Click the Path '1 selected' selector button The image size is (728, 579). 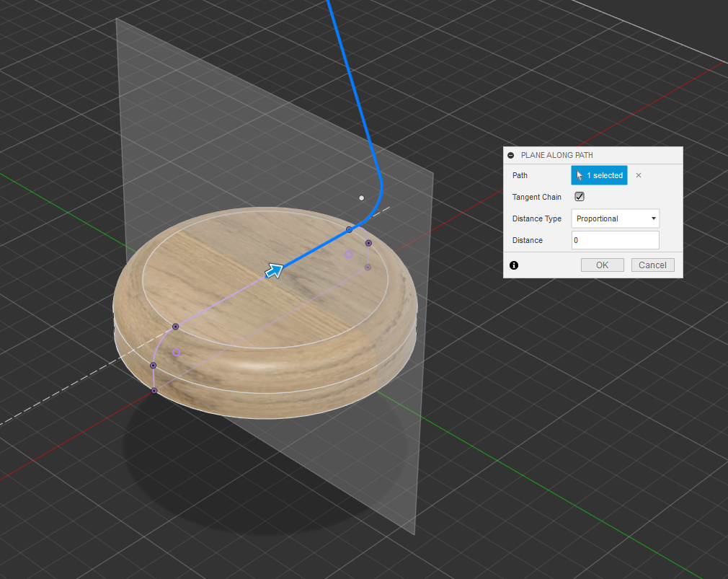pyautogui.click(x=599, y=175)
